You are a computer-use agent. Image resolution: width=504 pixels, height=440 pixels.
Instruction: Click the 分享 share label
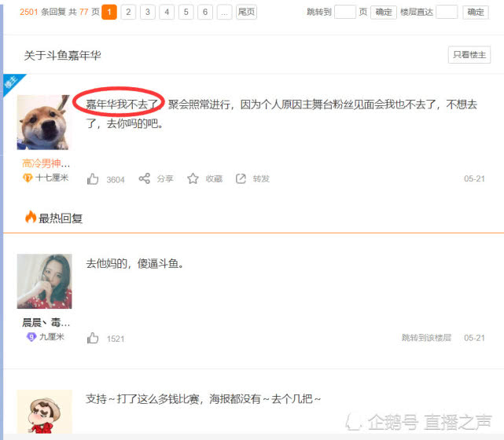(165, 178)
